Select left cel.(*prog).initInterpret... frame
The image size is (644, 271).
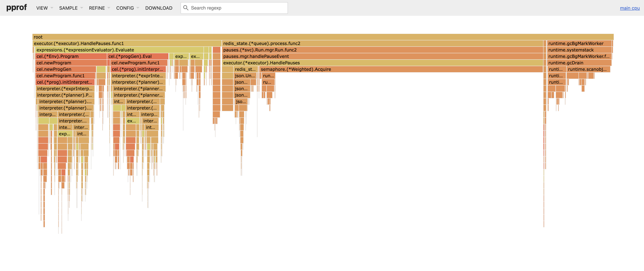point(65,82)
